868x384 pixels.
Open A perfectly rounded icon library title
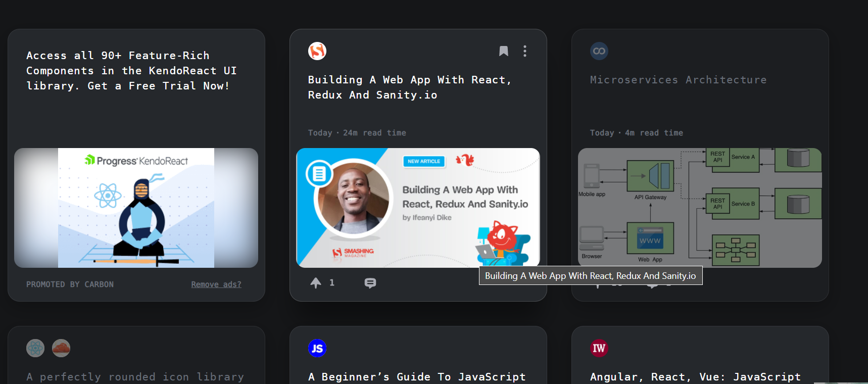click(x=135, y=377)
